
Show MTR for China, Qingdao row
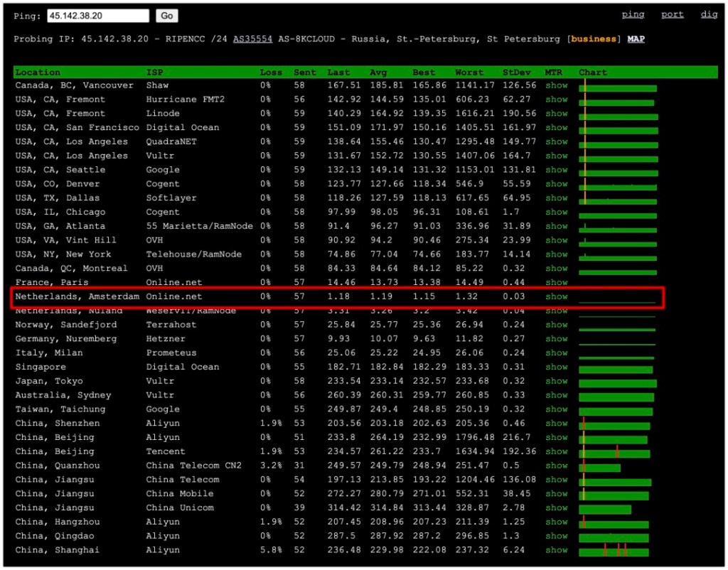[x=556, y=536]
